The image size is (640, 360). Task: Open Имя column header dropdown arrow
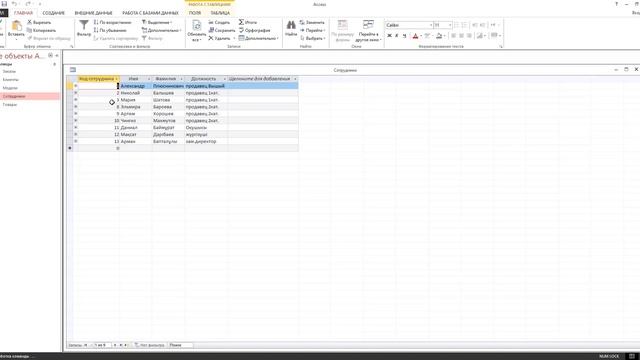pyautogui.click(x=149, y=79)
